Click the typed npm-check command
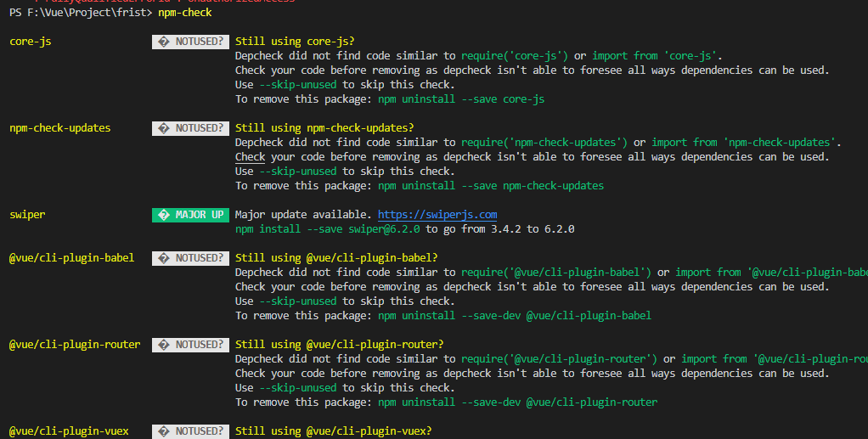868x439 pixels. 185,12
